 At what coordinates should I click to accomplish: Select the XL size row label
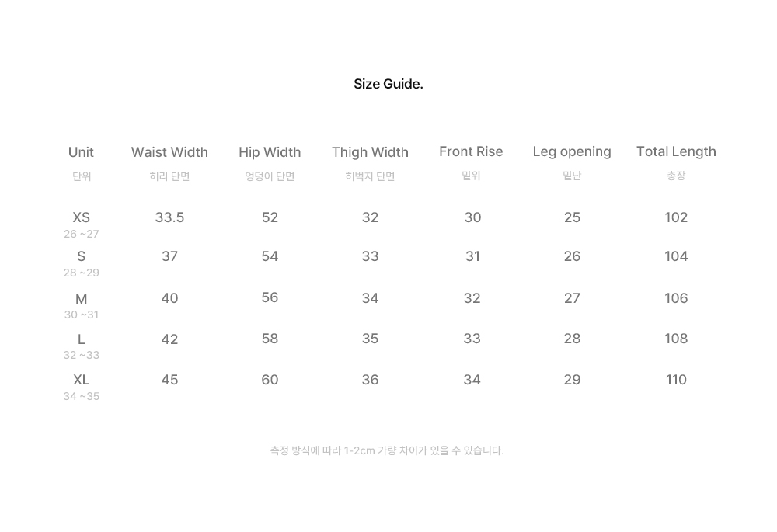[x=82, y=380]
